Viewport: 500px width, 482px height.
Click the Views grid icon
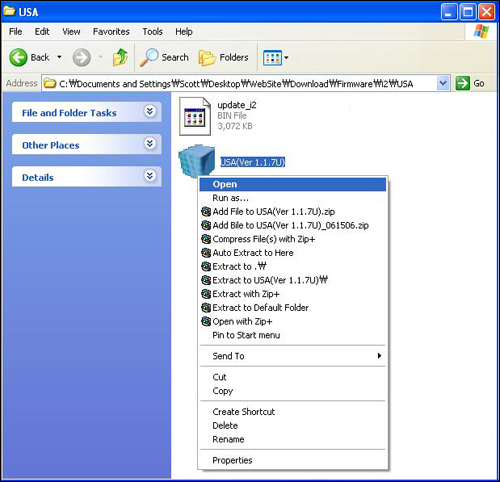point(272,58)
